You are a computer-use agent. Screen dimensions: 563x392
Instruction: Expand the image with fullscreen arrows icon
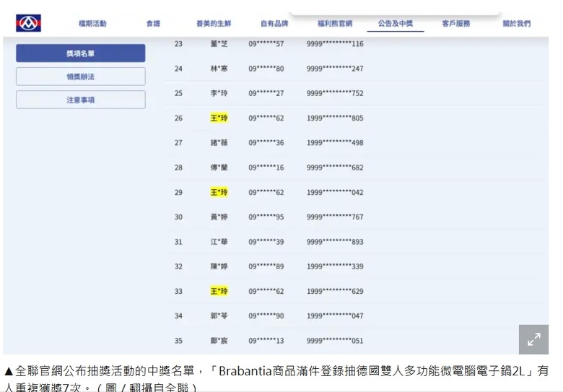[x=533, y=339]
